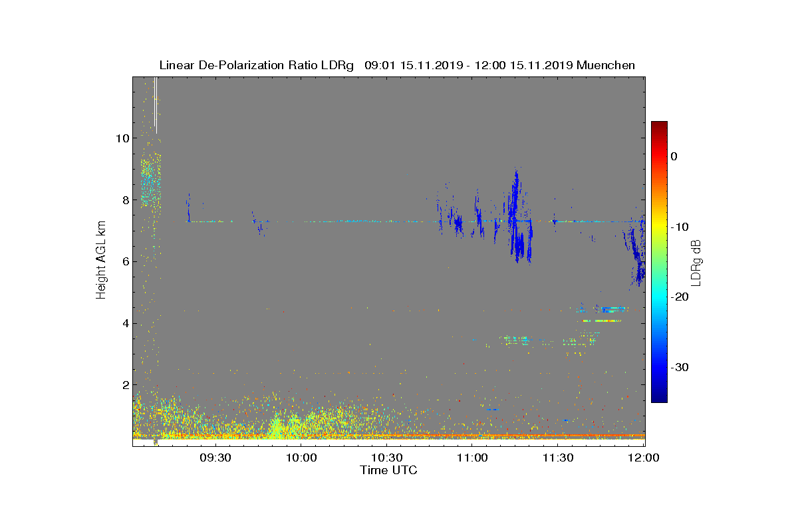Screen dimensions: 798x532
Task: Click the height tick label 6
Action: 124,261
